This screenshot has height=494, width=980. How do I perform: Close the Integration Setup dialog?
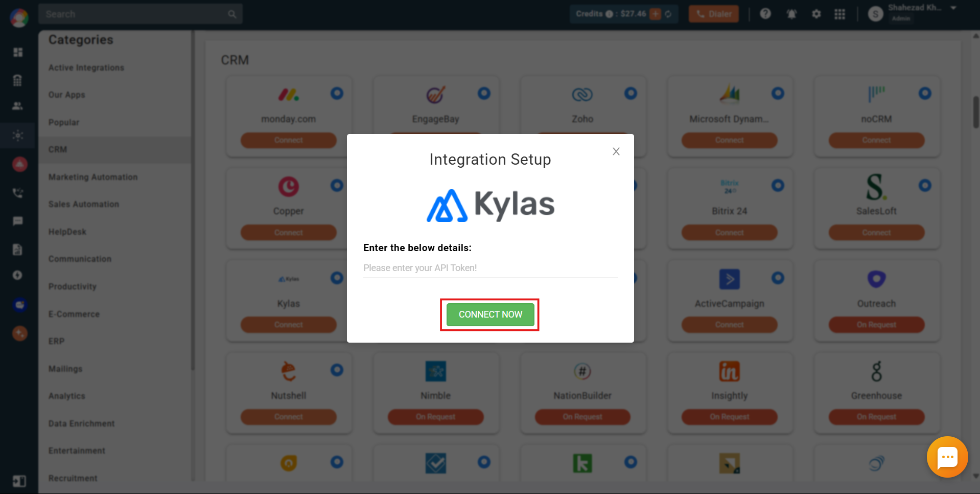point(616,151)
